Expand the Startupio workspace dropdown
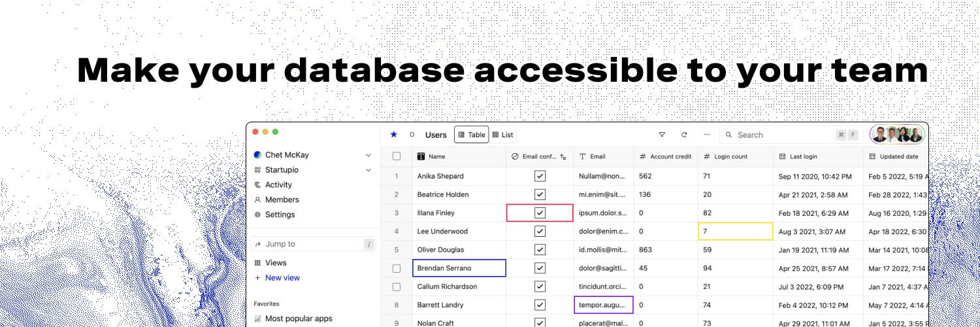The image size is (980, 327). [x=368, y=170]
